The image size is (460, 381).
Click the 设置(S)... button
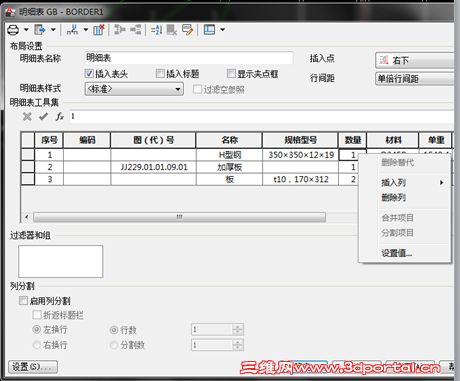tap(33, 367)
